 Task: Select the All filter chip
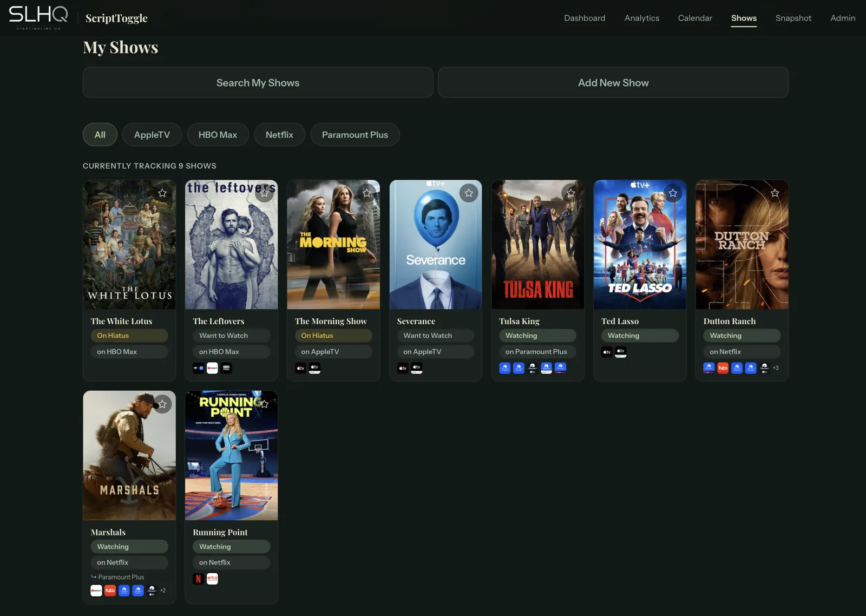(100, 135)
